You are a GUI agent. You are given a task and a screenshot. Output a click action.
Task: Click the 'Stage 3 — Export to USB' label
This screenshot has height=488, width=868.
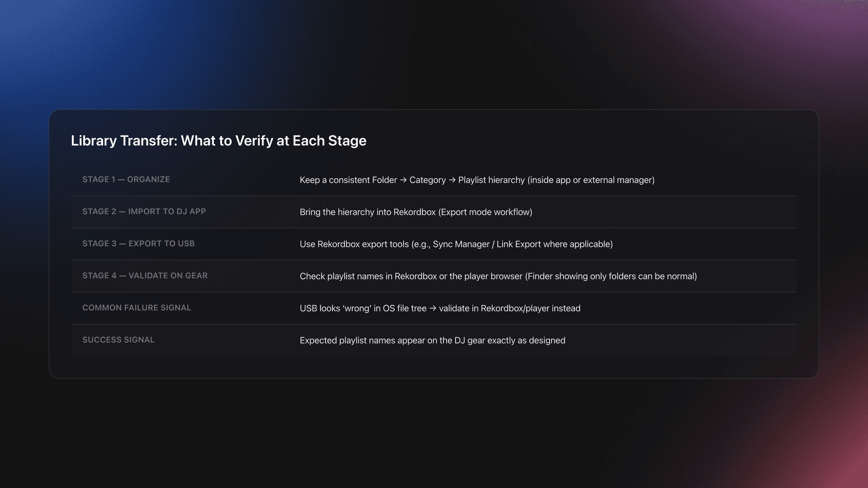pos(138,244)
